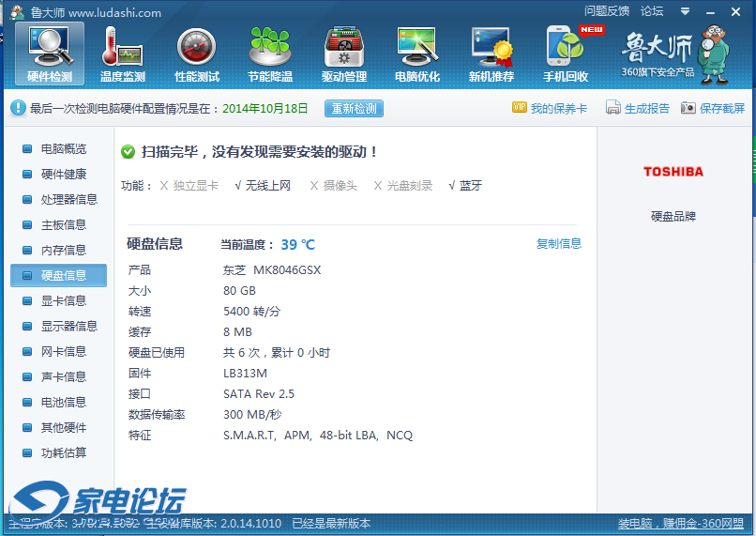Open the 手机回收 phone recycling icon

(x=566, y=54)
